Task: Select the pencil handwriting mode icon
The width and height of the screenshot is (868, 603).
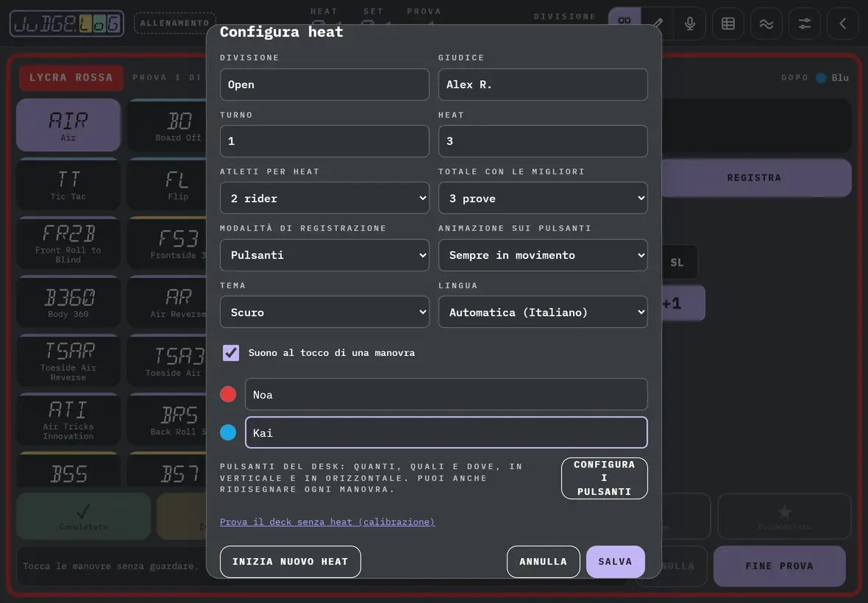Action: (658, 24)
